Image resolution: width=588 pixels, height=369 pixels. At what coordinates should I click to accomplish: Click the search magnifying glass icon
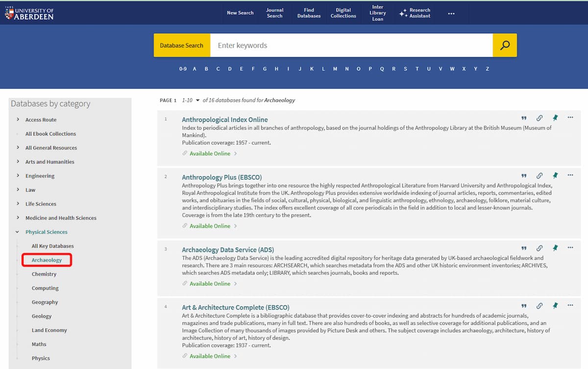point(505,45)
